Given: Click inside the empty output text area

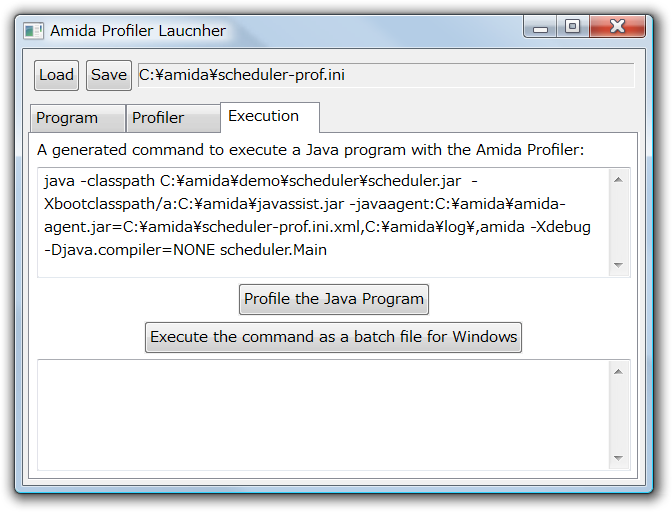Looking at the screenshot, I should coord(322,414).
